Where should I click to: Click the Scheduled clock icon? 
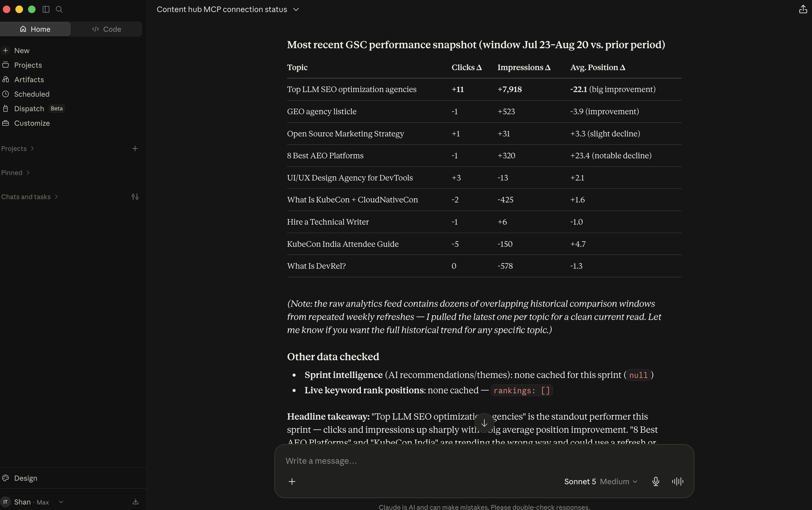coord(5,94)
